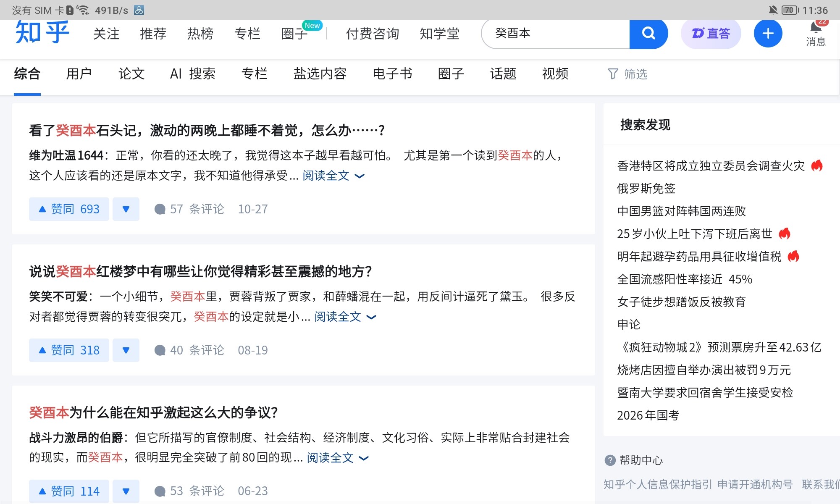
Task: Upvote the answer with 赞同 693
Action: [x=69, y=209]
